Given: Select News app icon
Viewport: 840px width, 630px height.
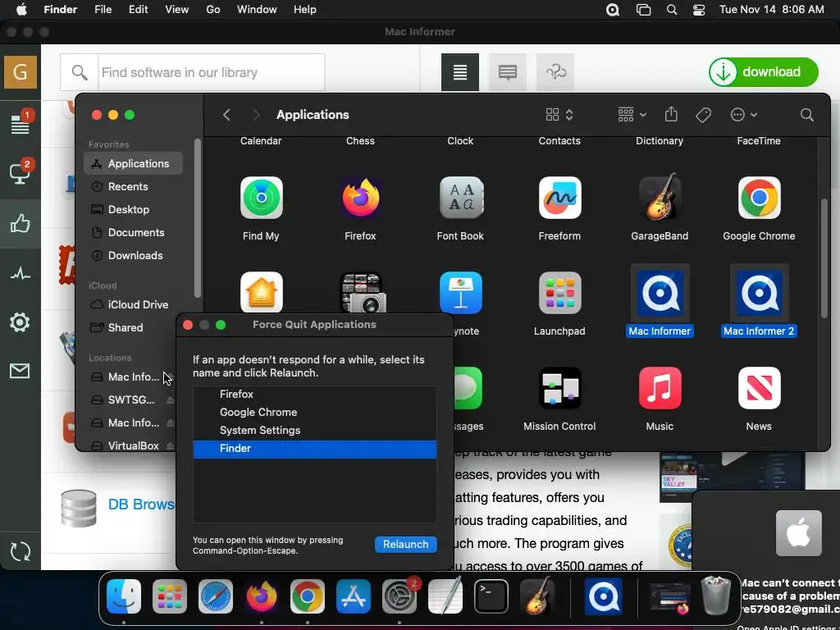Looking at the screenshot, I should point(759,388).
